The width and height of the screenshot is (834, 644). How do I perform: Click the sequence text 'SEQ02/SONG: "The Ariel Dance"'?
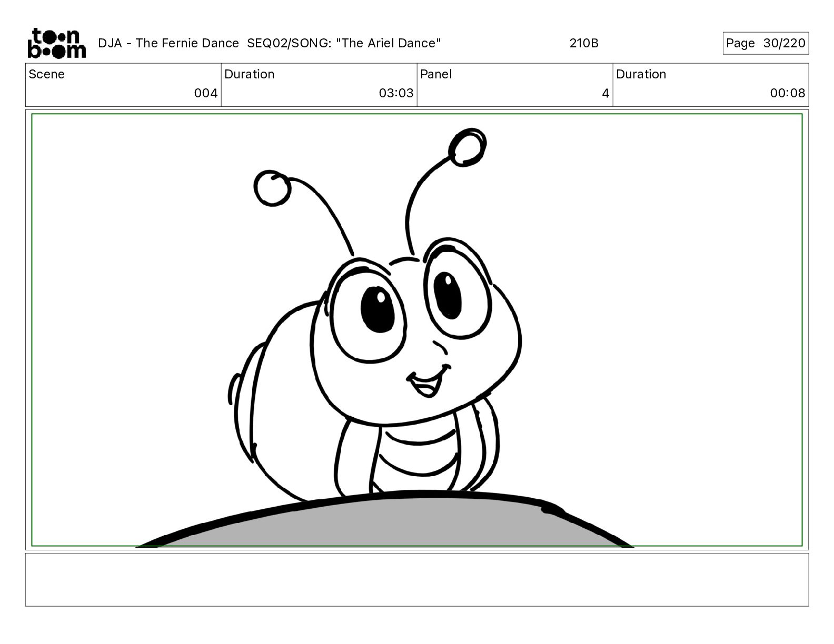tap(344, 43)
